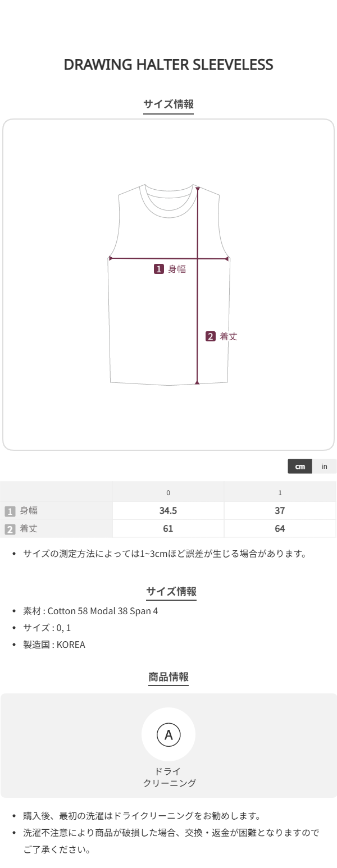Image resolution: width=337 pixels, height=868 pixels.
Task: Click the 身幅 label on the diagram
Action: coord(177,269)
